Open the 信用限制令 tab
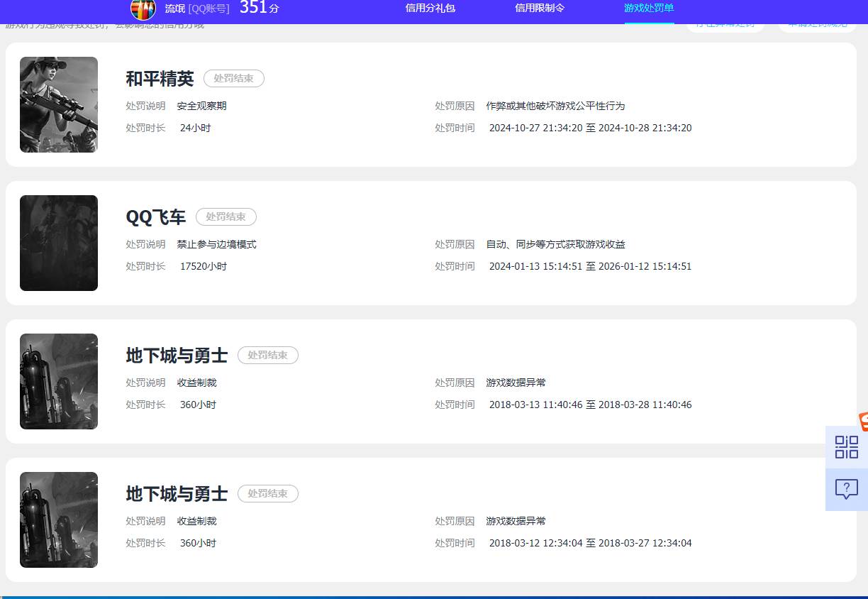Screen dimensions: 868x599 540,9
